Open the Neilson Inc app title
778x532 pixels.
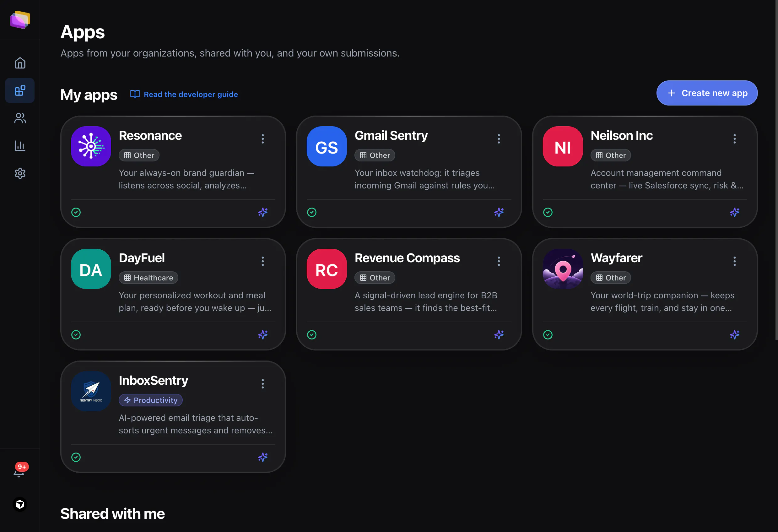[x=622, y=136]
